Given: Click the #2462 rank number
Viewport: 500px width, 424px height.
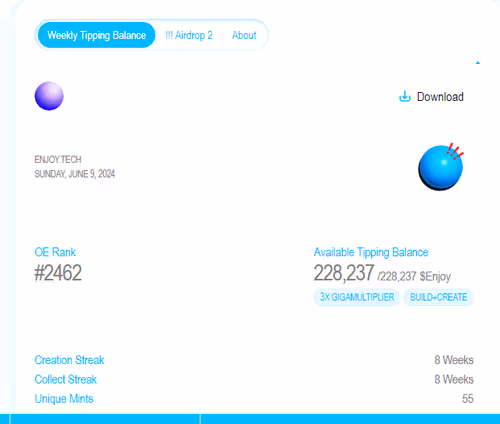Looking at the screenshot, I should pyautogui.click(x=58, y=273).
